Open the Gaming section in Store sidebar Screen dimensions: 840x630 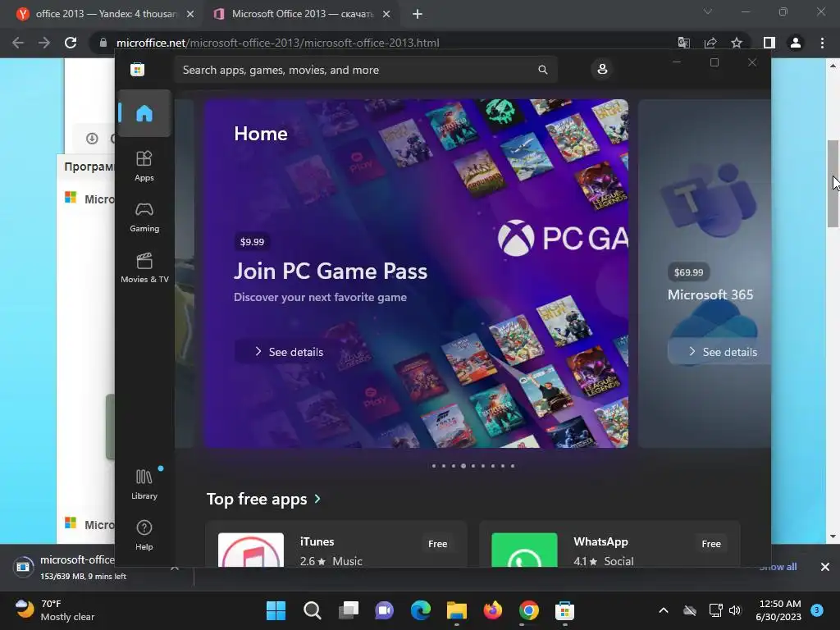pos(144,217)
